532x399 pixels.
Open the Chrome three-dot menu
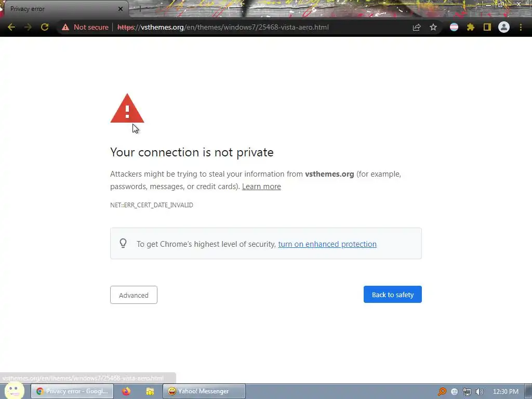tap(521, 27)
